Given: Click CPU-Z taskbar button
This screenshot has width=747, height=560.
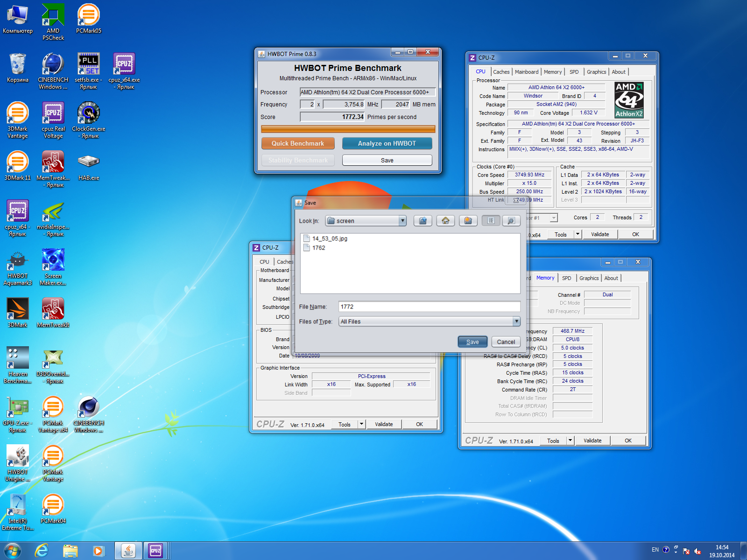Looking at the screenshot, I should [x=155, y=551].
